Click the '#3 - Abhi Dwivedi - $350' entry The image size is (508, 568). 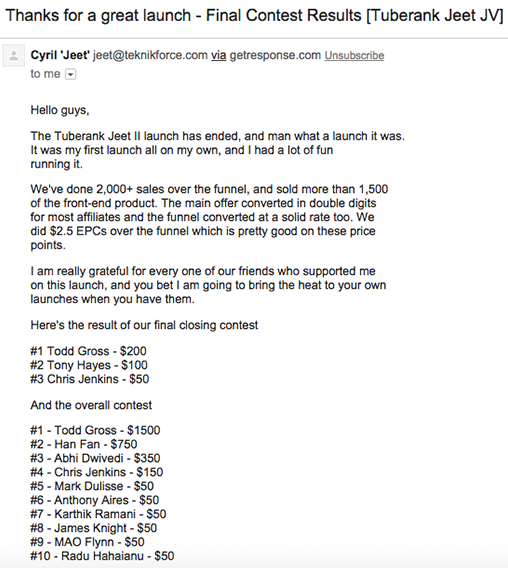95,458
